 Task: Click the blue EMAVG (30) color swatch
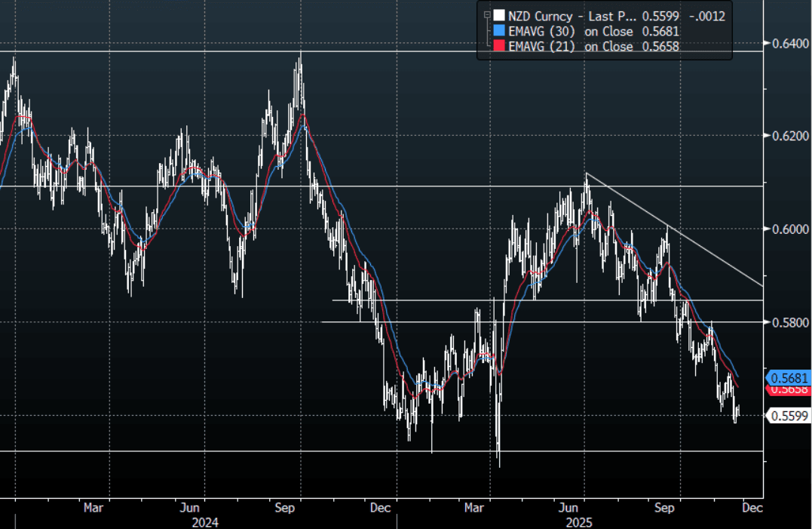tap(498, 31)
